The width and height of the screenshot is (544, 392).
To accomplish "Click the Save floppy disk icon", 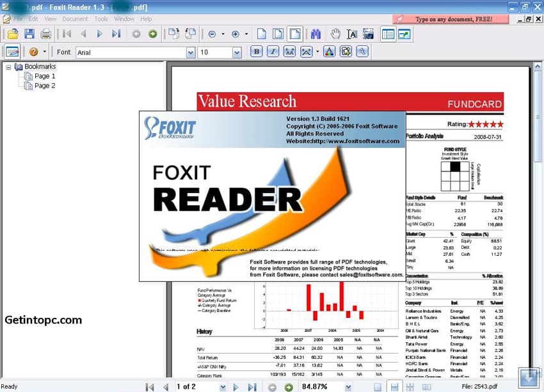I will (x=29, y=34).
